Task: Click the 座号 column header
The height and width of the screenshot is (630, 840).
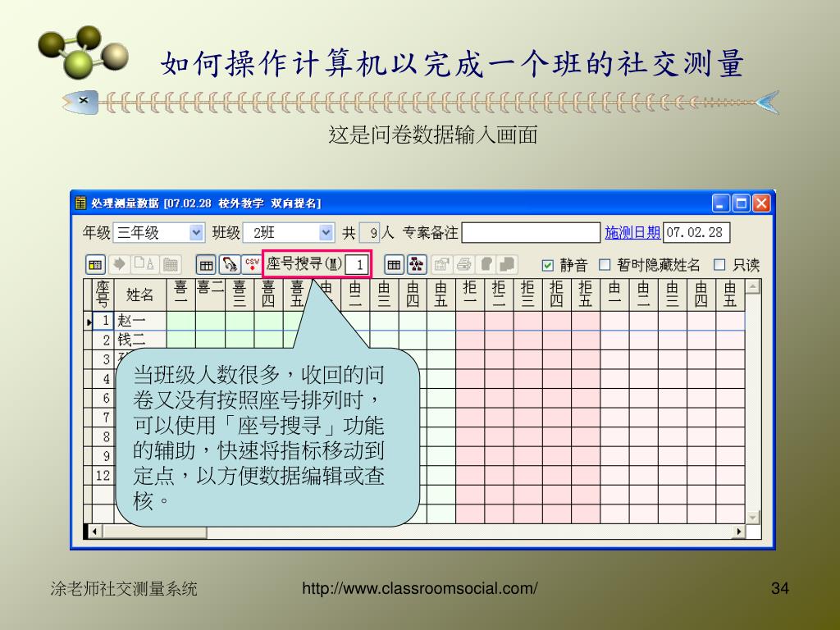Action: click(x=103, y=294)
